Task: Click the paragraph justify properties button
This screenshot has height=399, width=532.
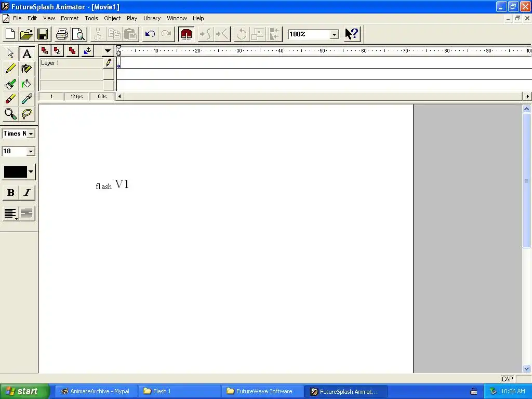Action: (x=27, y=214)
